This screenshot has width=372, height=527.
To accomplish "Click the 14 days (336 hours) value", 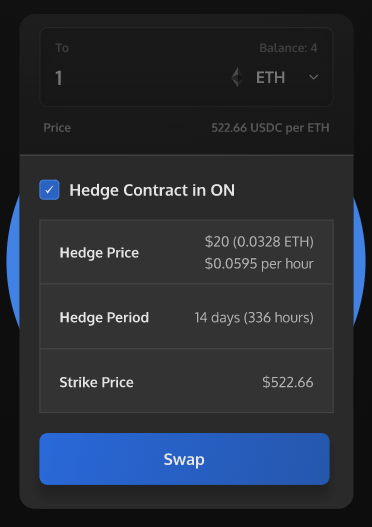I will [254, 318].
